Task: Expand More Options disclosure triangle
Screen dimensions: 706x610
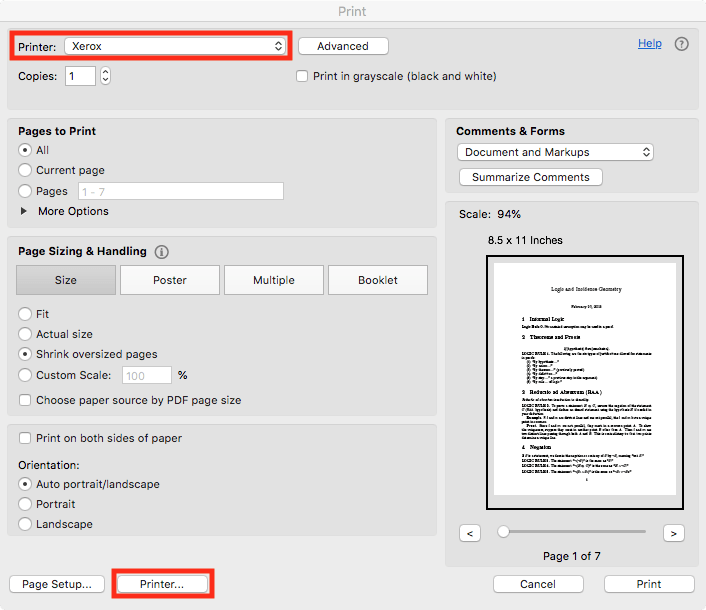Action: click(24, 211)
